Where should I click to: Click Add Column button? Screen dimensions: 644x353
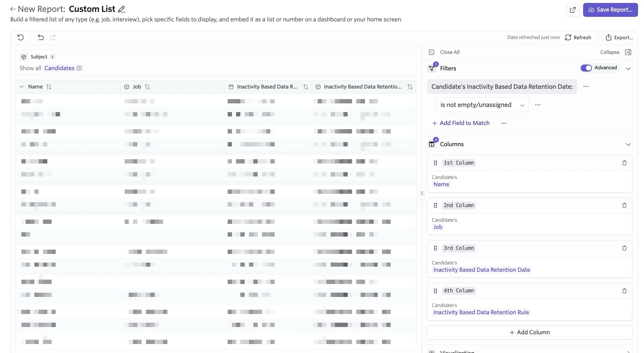529,332
